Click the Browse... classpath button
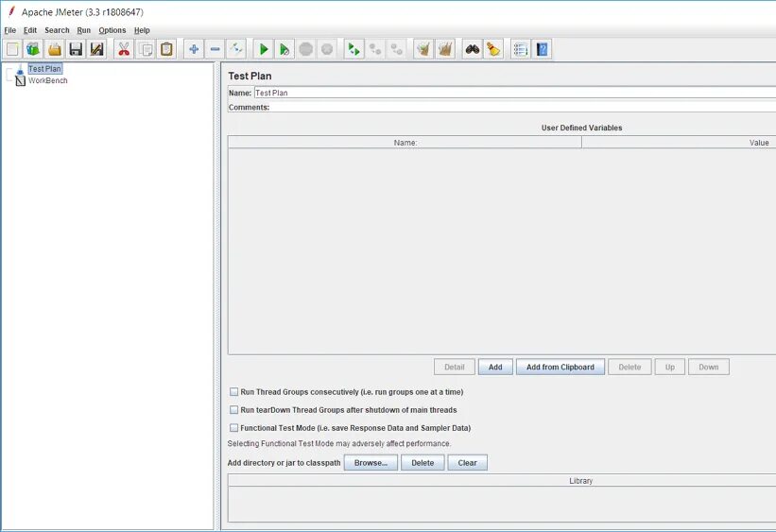Viewport: 776px width, 532px height. point(371,463)
